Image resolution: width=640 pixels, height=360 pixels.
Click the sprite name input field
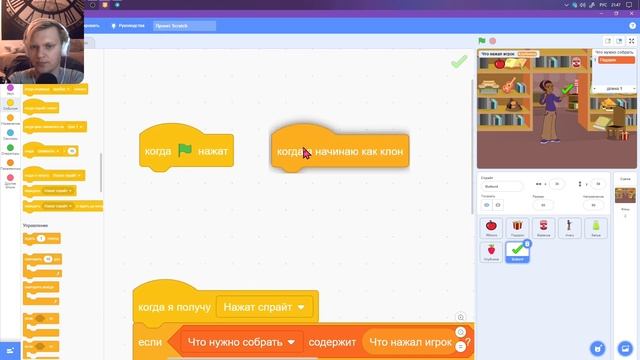(502, 186)
